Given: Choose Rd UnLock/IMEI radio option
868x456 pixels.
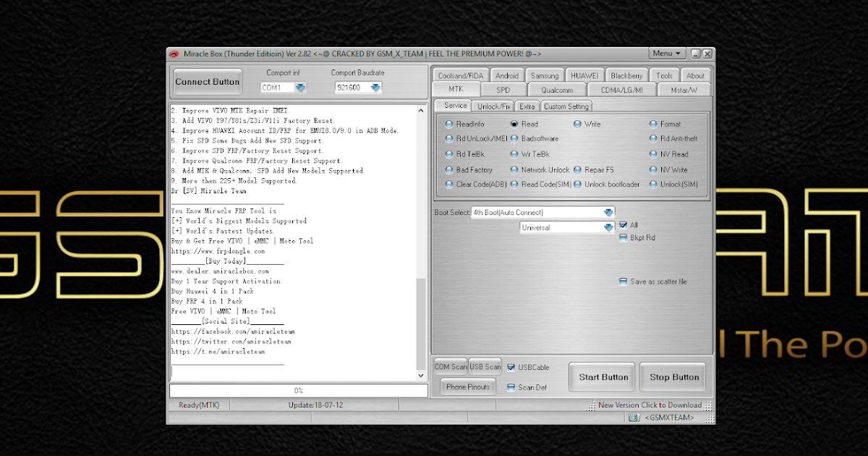Looking at the screenshot, I should pos(476,138).
